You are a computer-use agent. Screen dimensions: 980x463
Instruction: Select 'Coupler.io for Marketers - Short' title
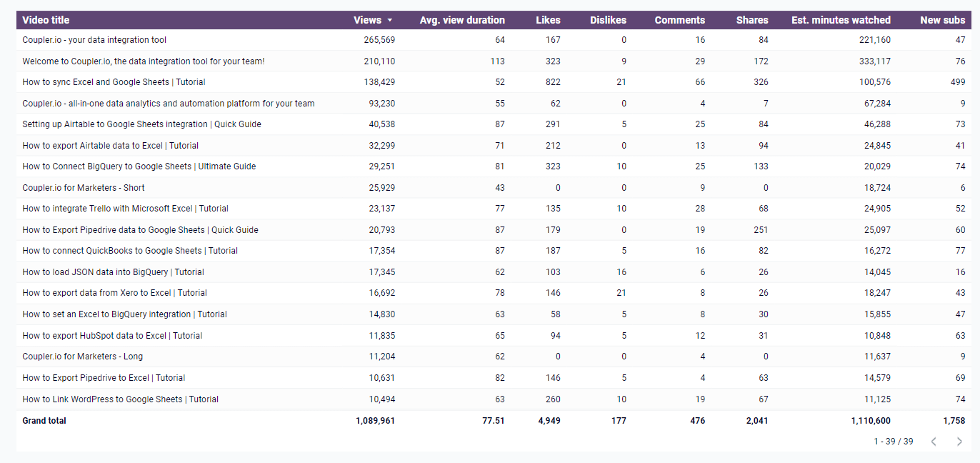[84, 188]
